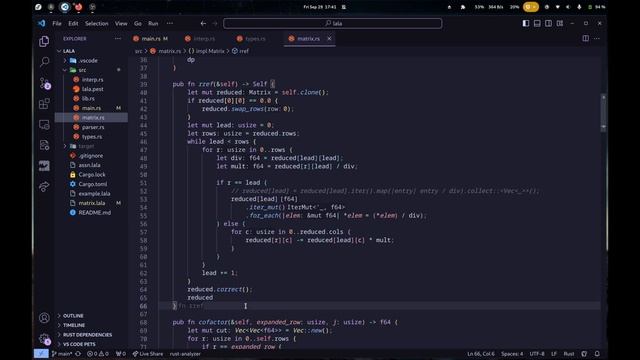Open the Explorer view in activity bar
Viewport: 640px width, 360px height.
tap(44, 41)
